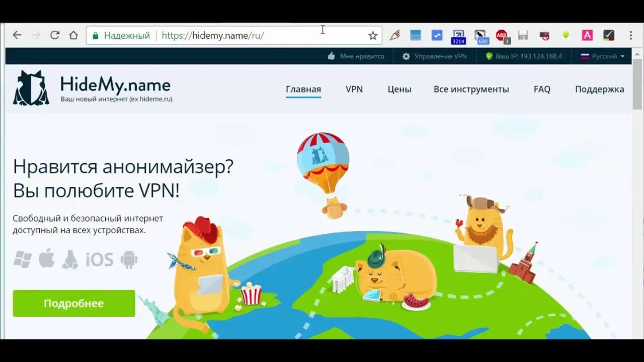Screen dimensions: 644x362
Task: Click the HideMy.name cat logo
Action: [31, 87]
